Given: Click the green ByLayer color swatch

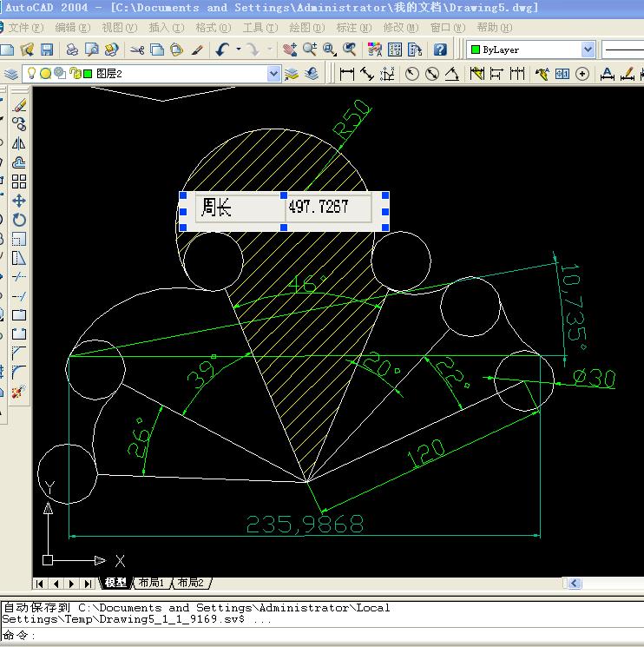Looking at the screenshot, I should [475, 50].
